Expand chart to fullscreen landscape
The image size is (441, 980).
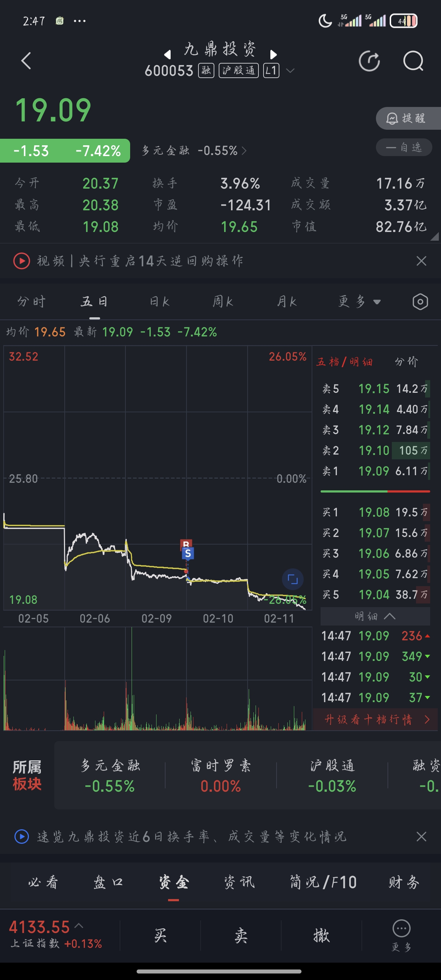pyautogui.click(x=292, y=579)
